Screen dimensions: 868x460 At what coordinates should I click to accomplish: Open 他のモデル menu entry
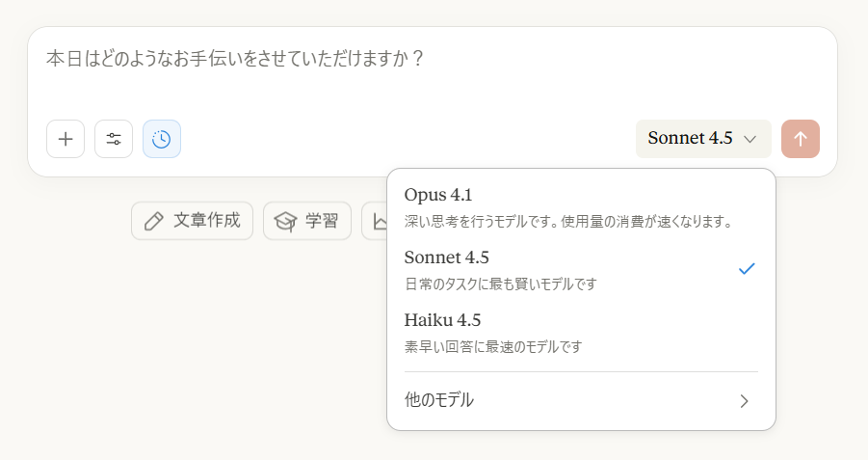pyautogui.click(x=581, y=400)
